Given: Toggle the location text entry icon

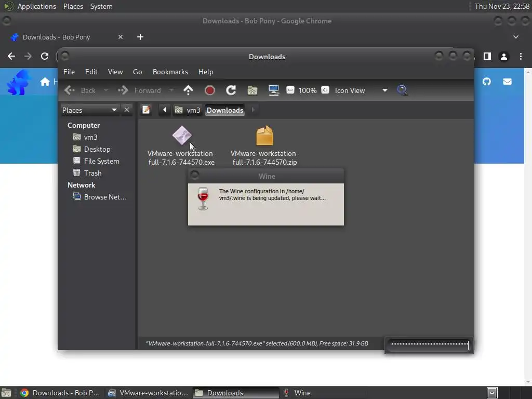Looking at the screenshot, I should (x=146, y=110).
